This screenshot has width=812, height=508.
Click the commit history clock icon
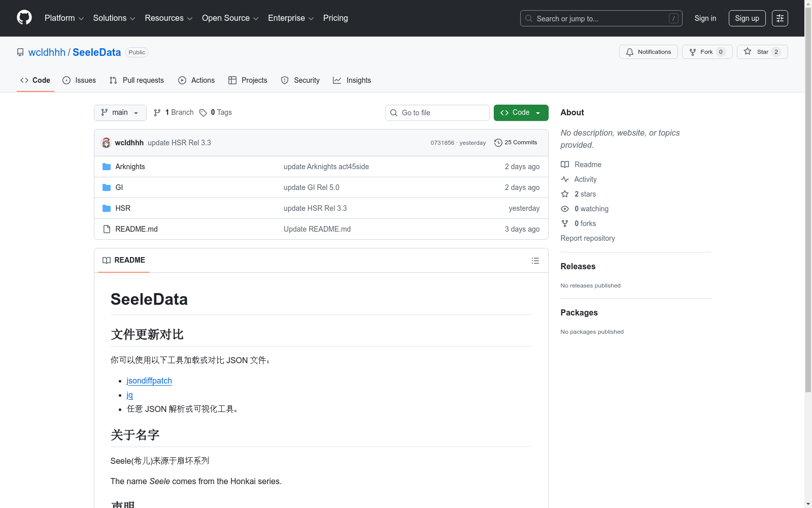(x=498, y=143)
